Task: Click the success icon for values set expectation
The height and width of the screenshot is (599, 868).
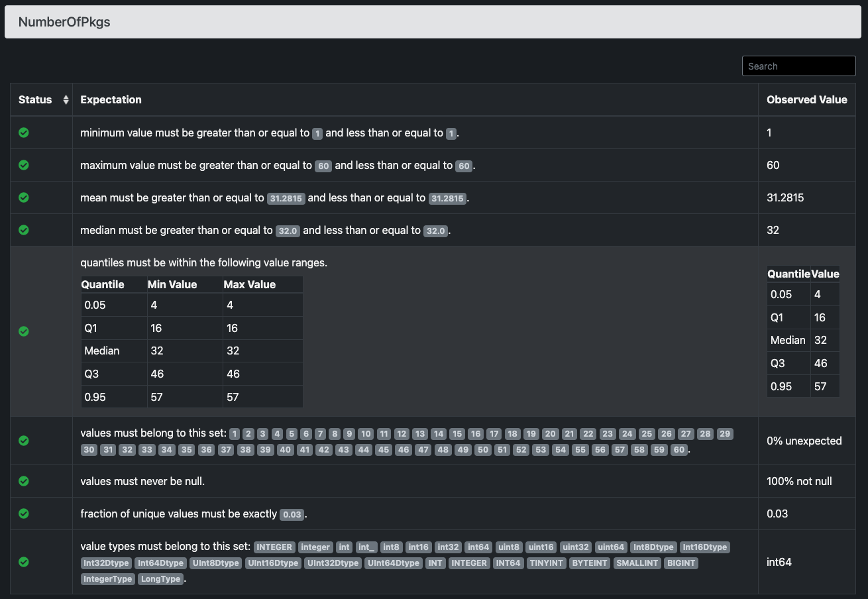Action: [x=24, y=441]
